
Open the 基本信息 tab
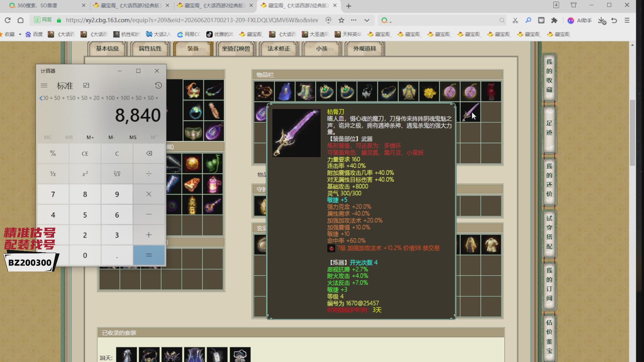point(107,49)
